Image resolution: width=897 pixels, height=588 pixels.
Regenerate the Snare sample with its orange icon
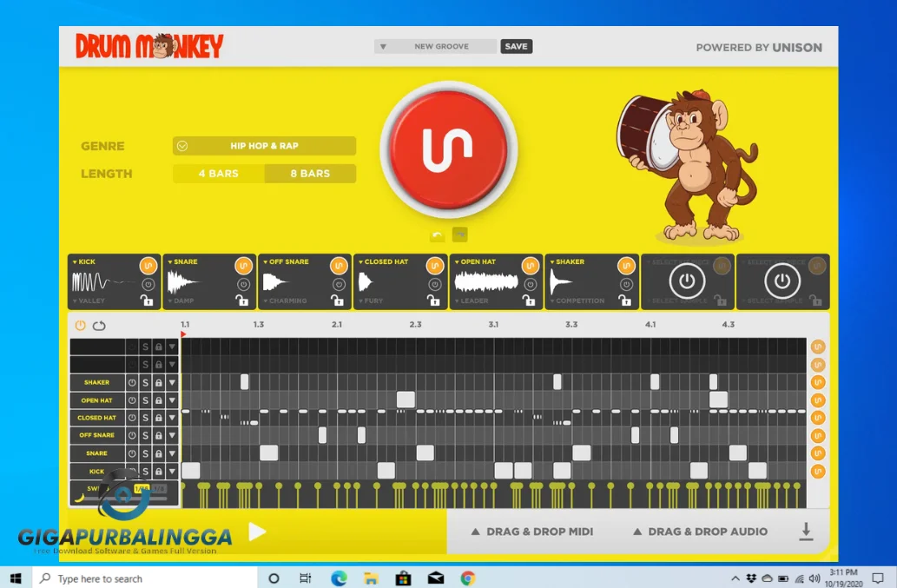[244, 266]
